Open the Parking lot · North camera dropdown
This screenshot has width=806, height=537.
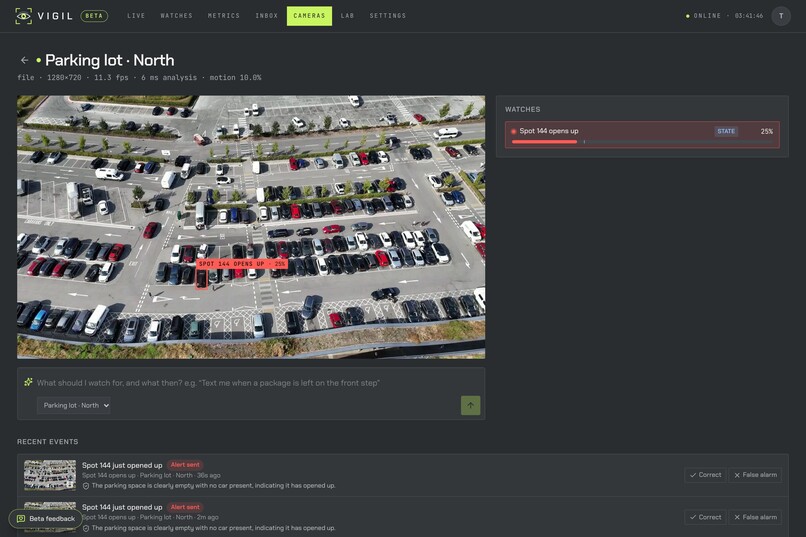tap(74, 405)
